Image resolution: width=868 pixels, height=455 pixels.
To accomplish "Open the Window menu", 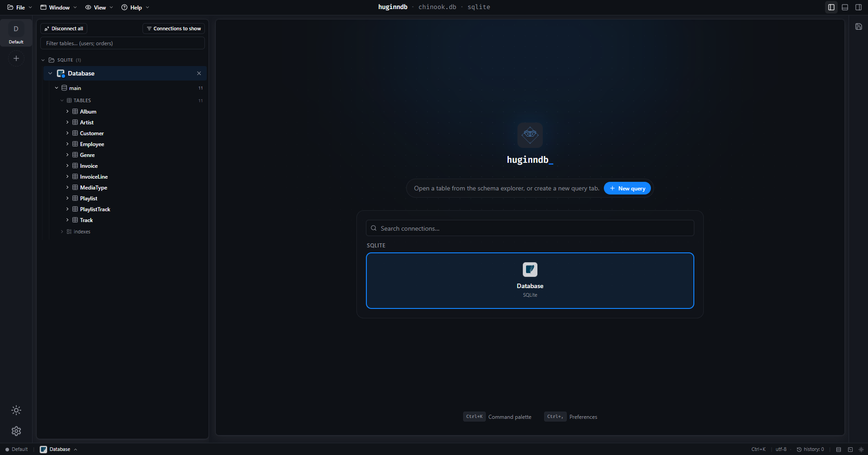I will point(59,7).
